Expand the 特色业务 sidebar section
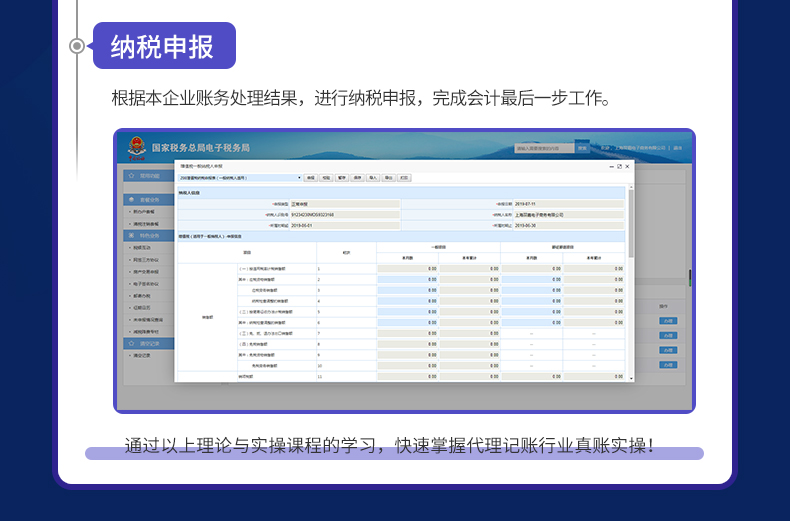The height and width of the screenshot is (521, 790). point(150,235)
